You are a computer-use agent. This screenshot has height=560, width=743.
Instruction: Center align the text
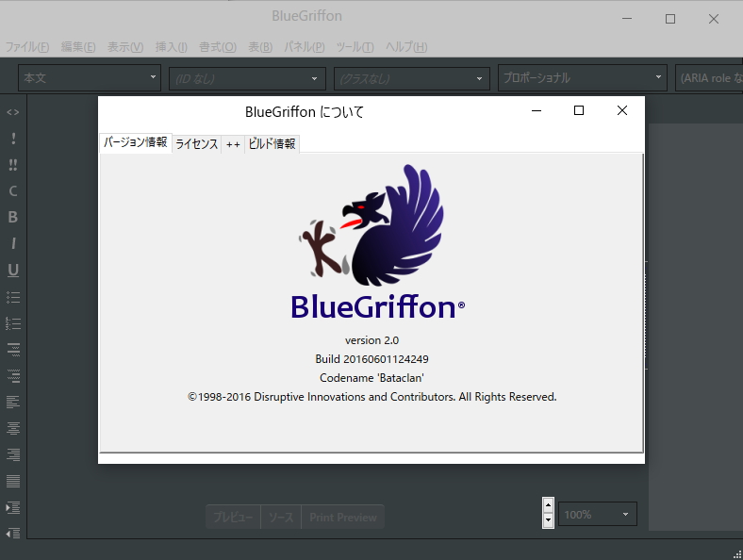click(x=13, y=428)
